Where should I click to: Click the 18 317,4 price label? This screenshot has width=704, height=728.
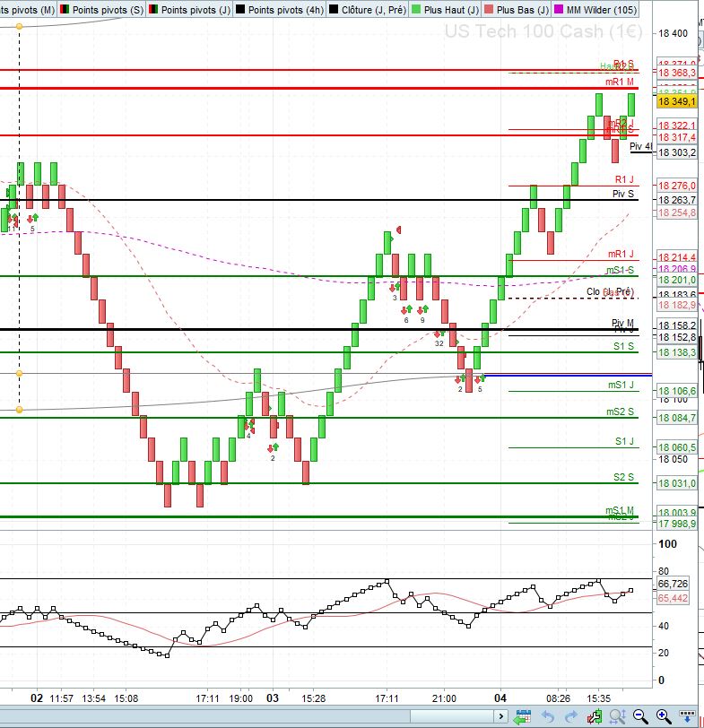(x=676, y=137)
